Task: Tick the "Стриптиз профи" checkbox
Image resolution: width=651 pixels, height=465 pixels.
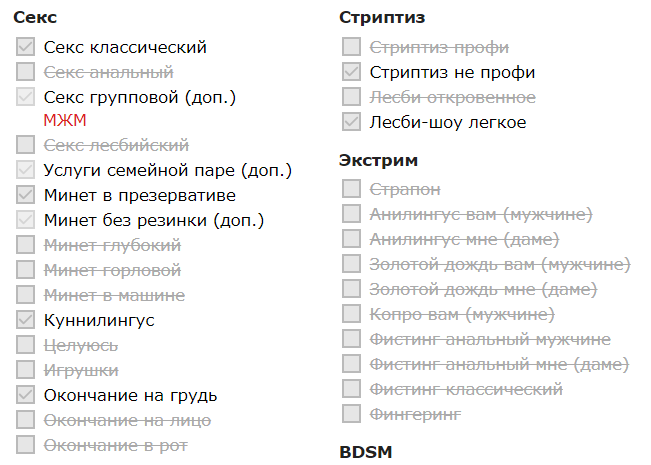Action: coord(350,47)
